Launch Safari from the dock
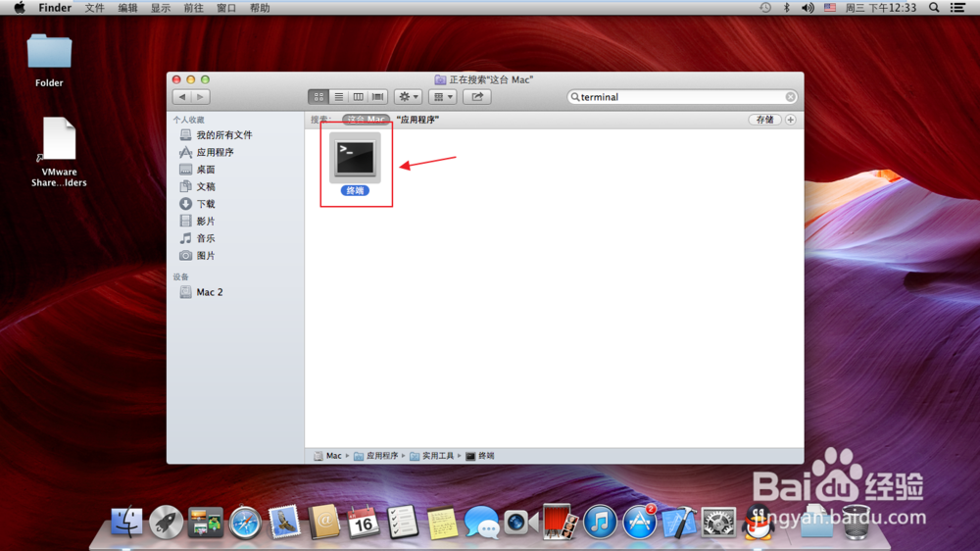 [245, 523]
